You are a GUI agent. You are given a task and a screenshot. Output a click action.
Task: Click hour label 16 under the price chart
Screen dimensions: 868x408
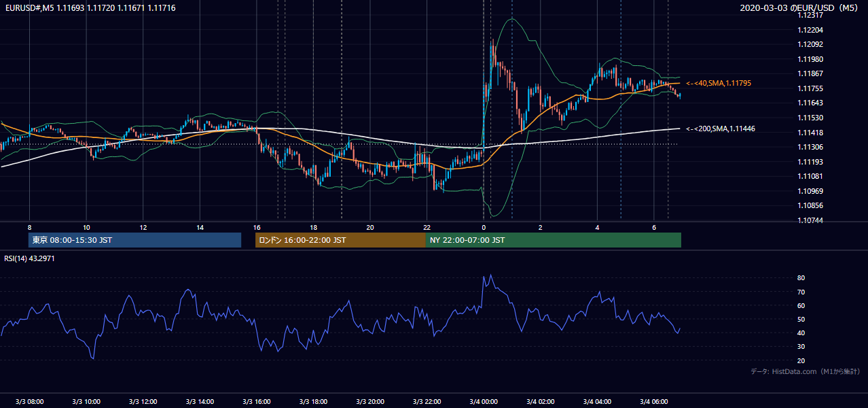click(x=257, y=227)
